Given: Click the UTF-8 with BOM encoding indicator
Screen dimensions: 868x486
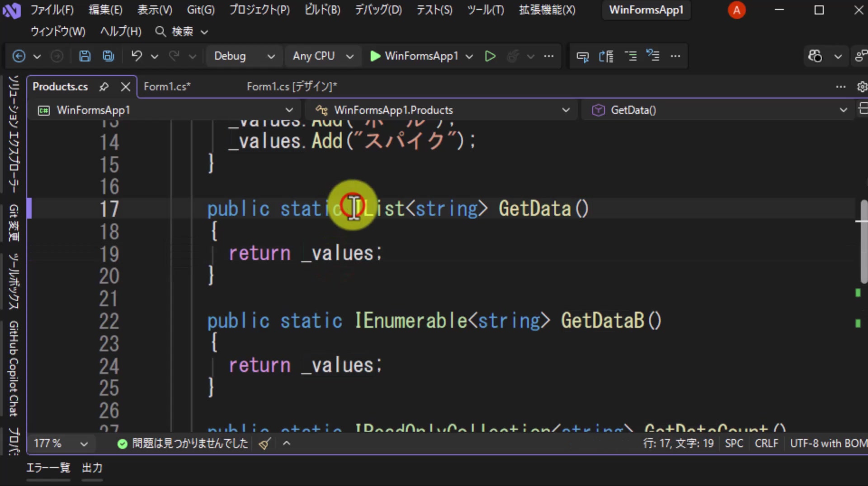Looking at the screenshot, I should 828,444.
